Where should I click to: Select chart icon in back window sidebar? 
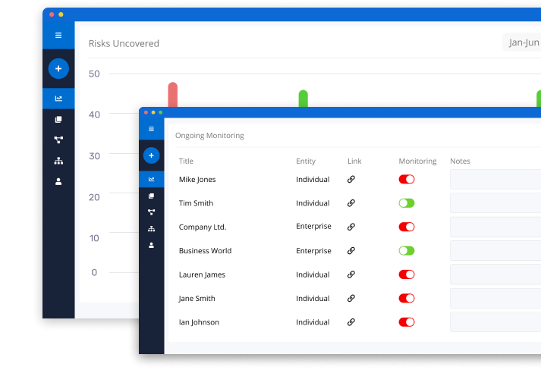[x=58, y=99]
